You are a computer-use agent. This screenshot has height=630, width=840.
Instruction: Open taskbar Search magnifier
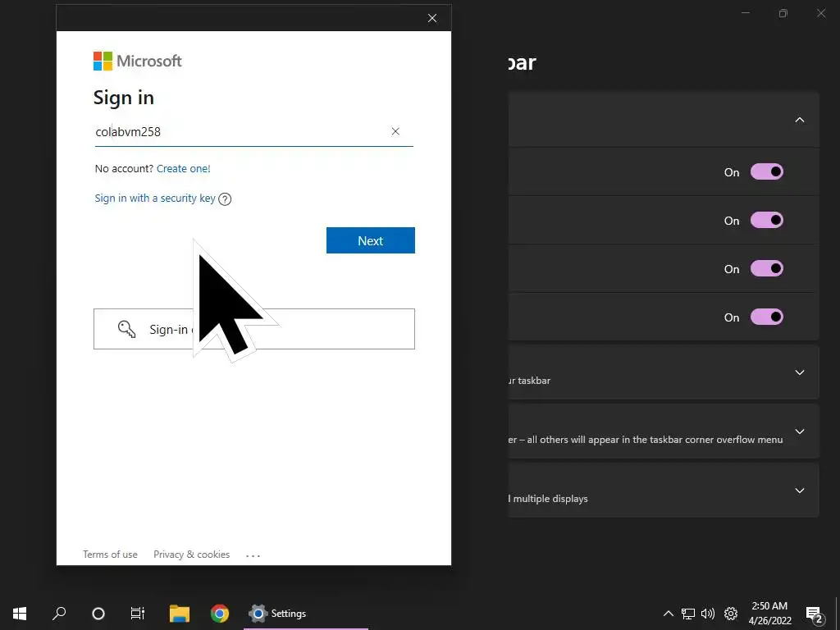59,614
